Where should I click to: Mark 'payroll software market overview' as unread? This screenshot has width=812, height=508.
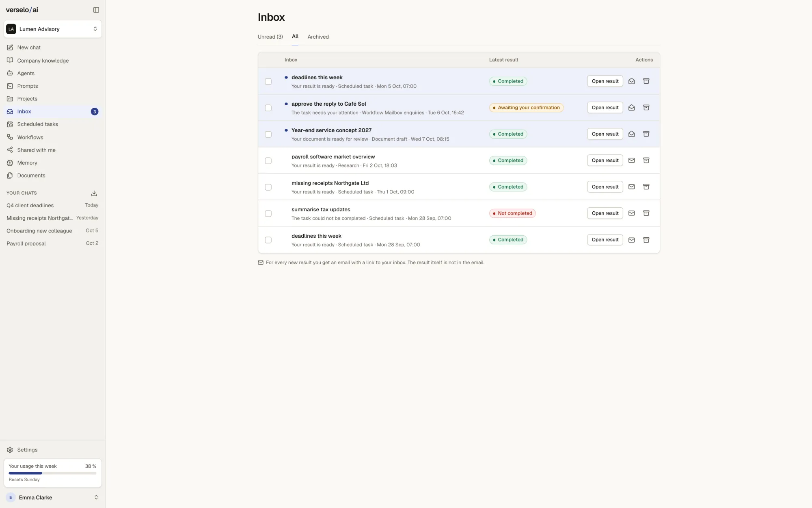click(631, 161)
